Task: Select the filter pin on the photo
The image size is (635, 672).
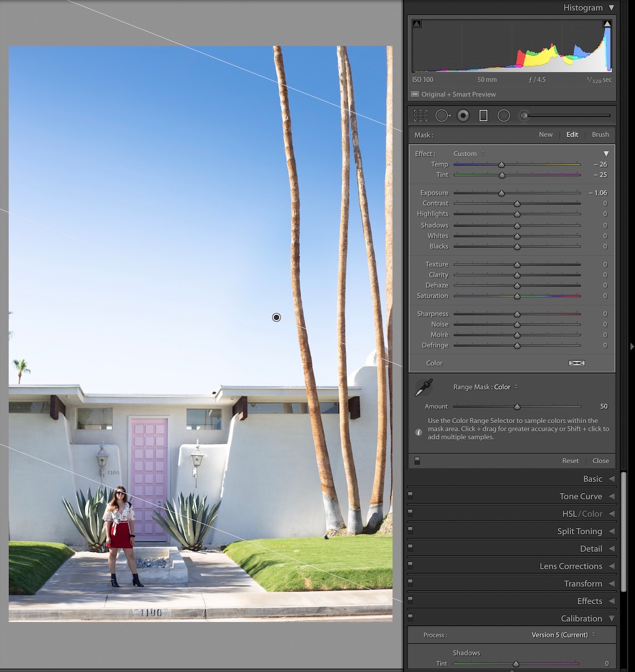Action: pos(276,317)
